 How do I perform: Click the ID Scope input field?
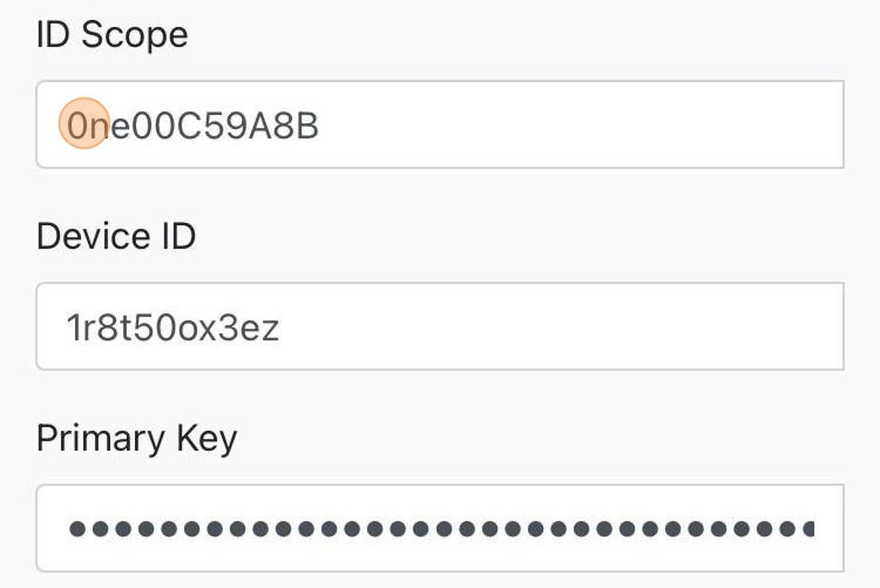pyautogui.click(x=440, y=125)
